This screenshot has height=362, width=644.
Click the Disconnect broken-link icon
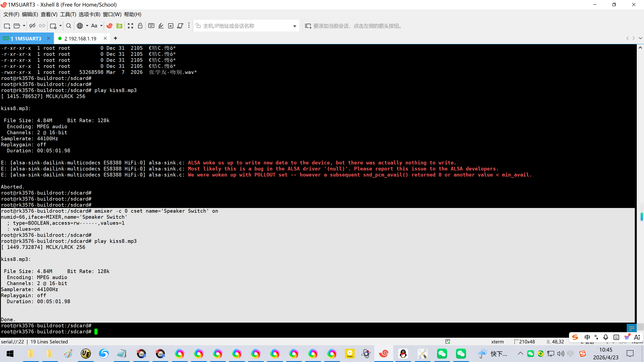tap(32, 26)
